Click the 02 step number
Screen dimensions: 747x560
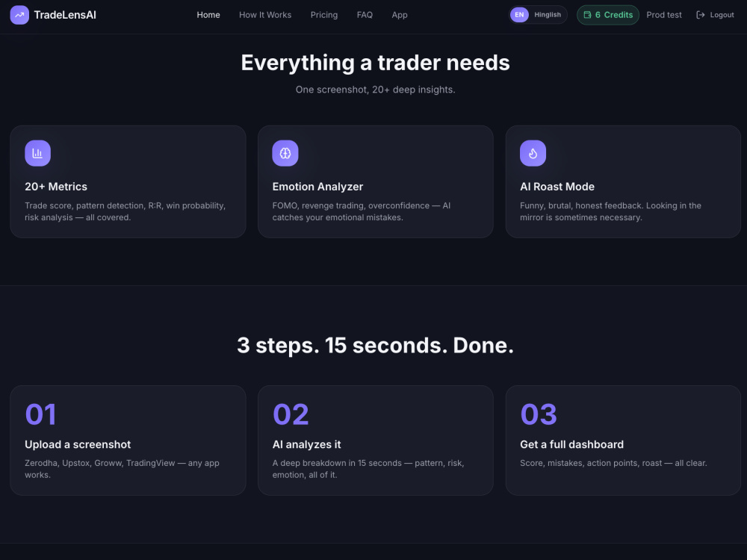[x=291, y=414]
